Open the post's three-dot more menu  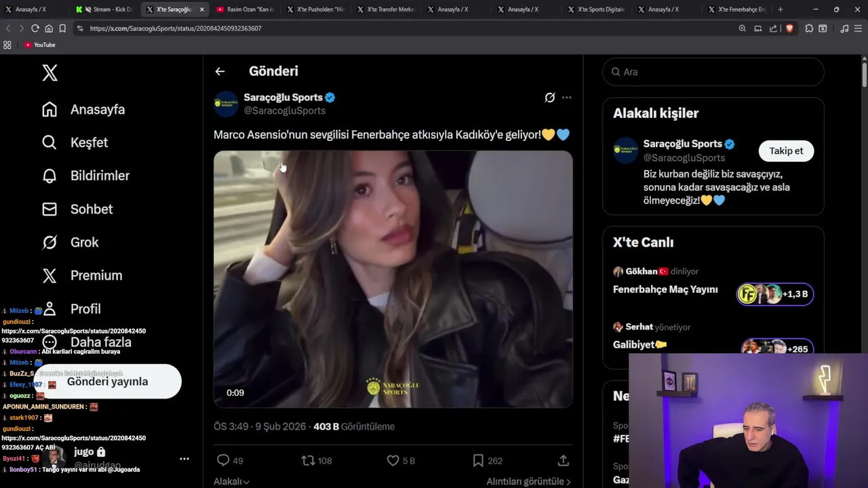pyautogui.click(x=567, y=98)
